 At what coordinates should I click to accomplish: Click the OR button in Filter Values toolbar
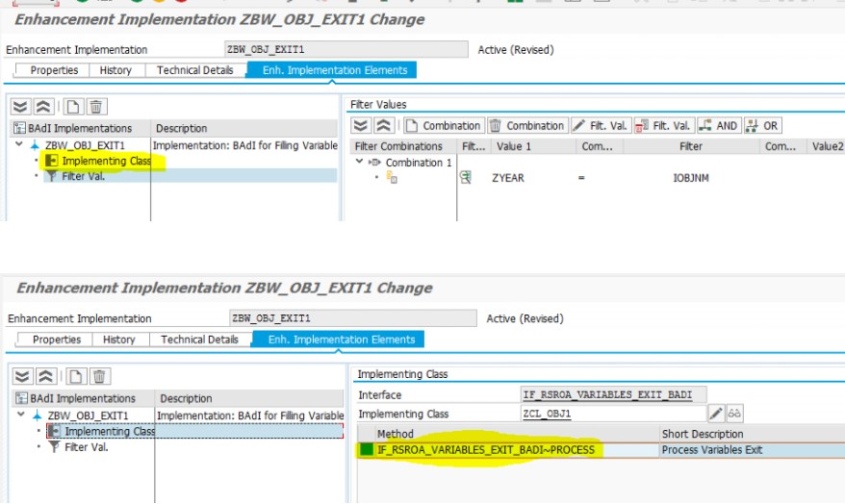[762, 125]
